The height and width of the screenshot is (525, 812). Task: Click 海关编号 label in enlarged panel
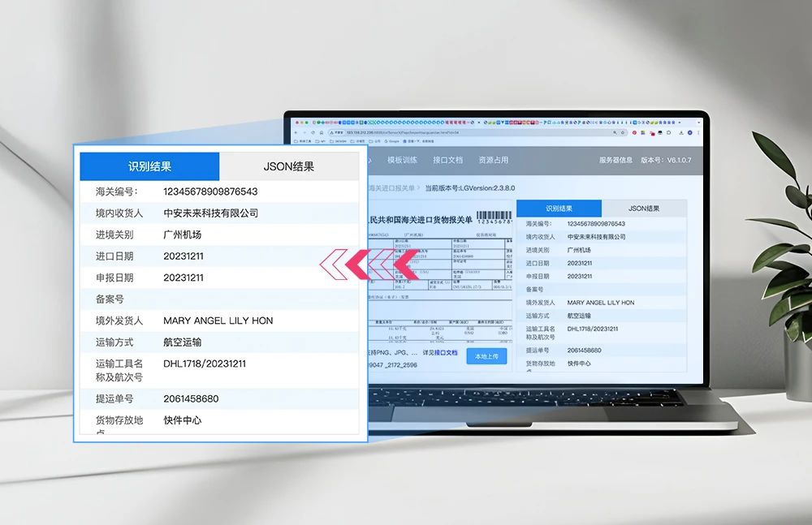116,191
